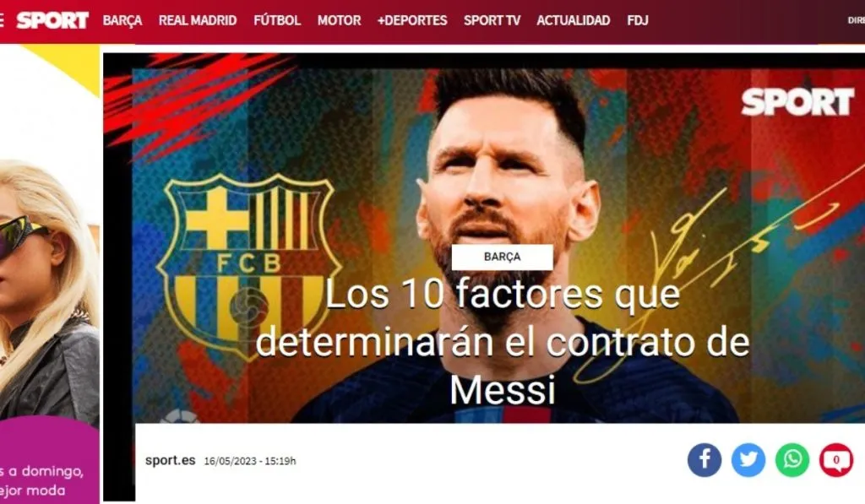The image size is (865, 504).
Task: Open the hamburger menu icon
Action: pyautogui.click(x=1, y=20)
